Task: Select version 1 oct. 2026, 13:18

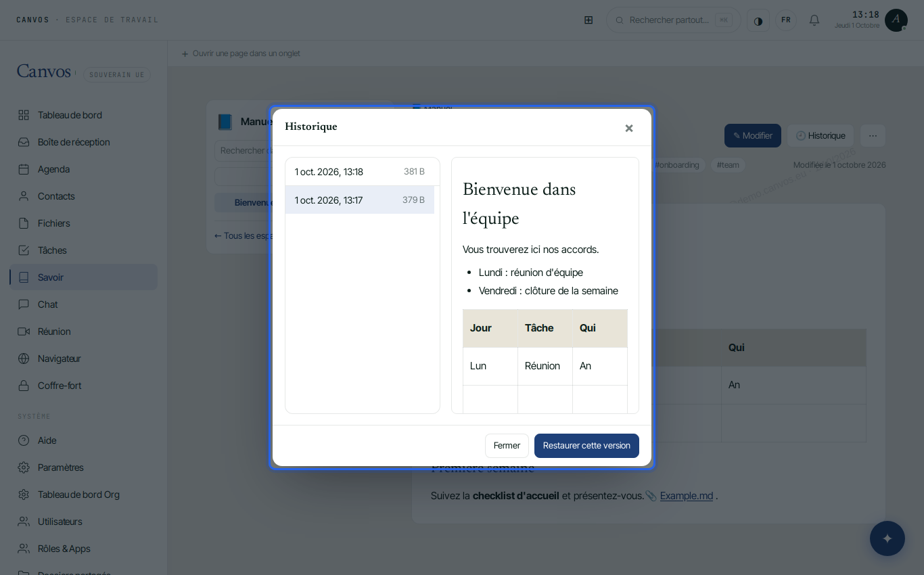Action: point(363,172)
